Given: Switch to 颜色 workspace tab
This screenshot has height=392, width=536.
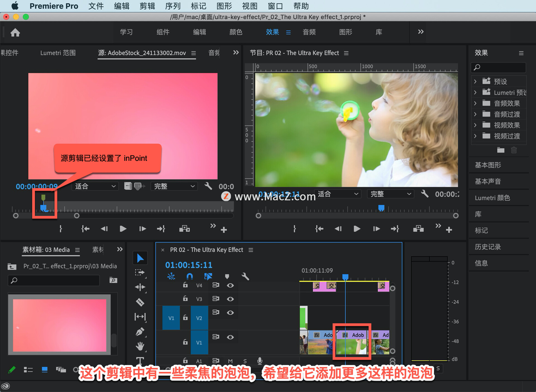Looking at the screenshot, I should [x=236, y=32].
